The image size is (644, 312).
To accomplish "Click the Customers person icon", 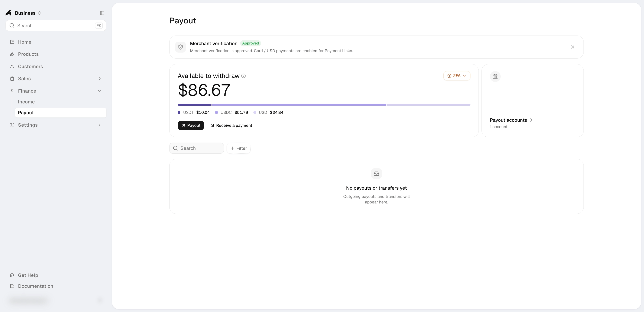I will (12, 66).
